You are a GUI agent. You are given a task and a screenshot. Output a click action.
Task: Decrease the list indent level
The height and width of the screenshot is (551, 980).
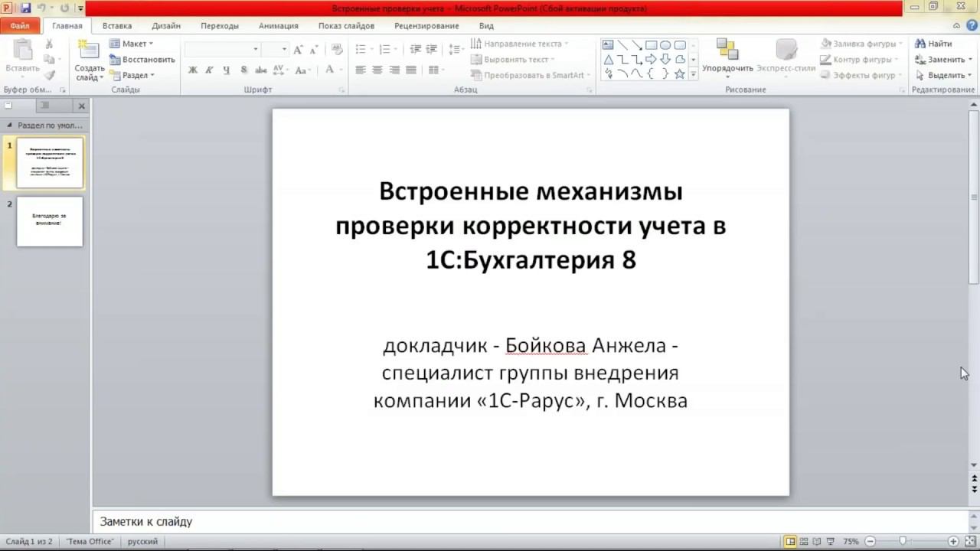[416, 49]
